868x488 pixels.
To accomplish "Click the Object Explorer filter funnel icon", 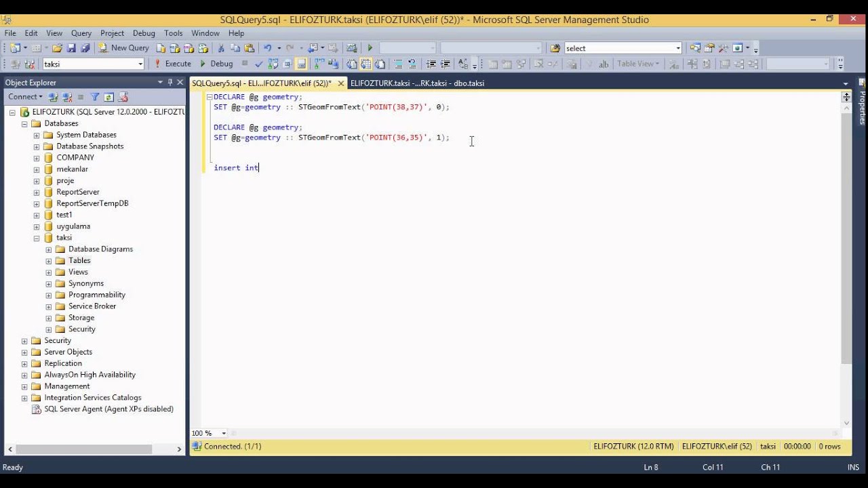I will point(95,97).
